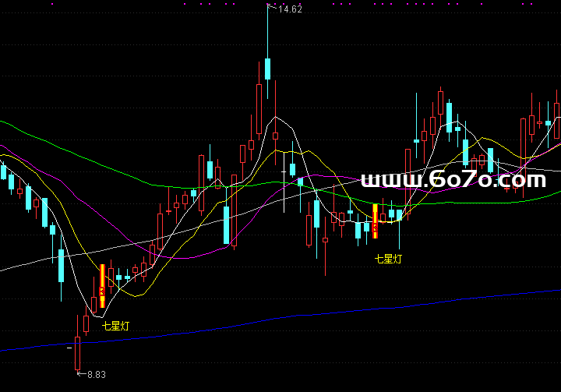Click the left yellow-red signal bar
The image size is (561, 392).
[102, 285]
